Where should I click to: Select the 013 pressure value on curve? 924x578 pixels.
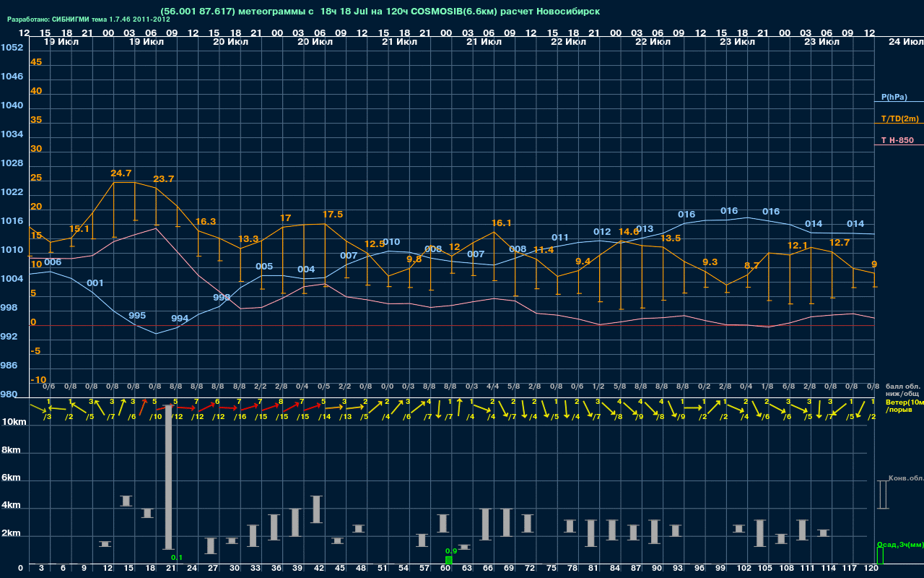click(x=645, y=229)
